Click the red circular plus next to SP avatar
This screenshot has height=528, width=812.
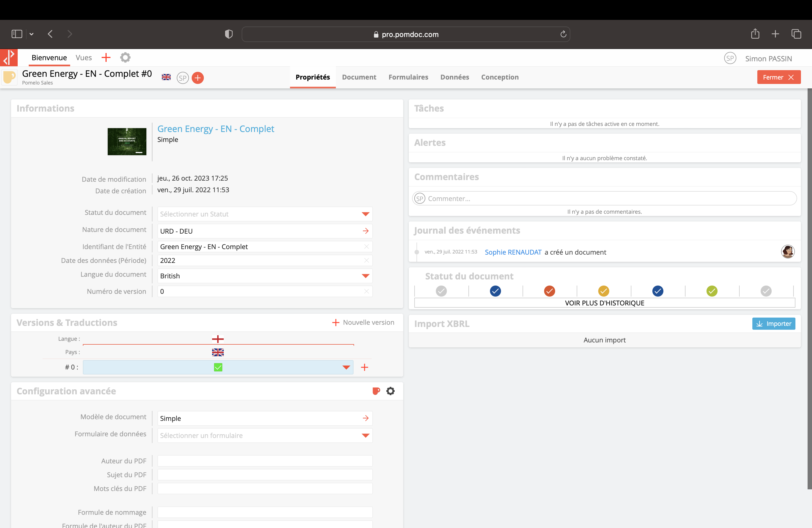click(x=197, y=78)
